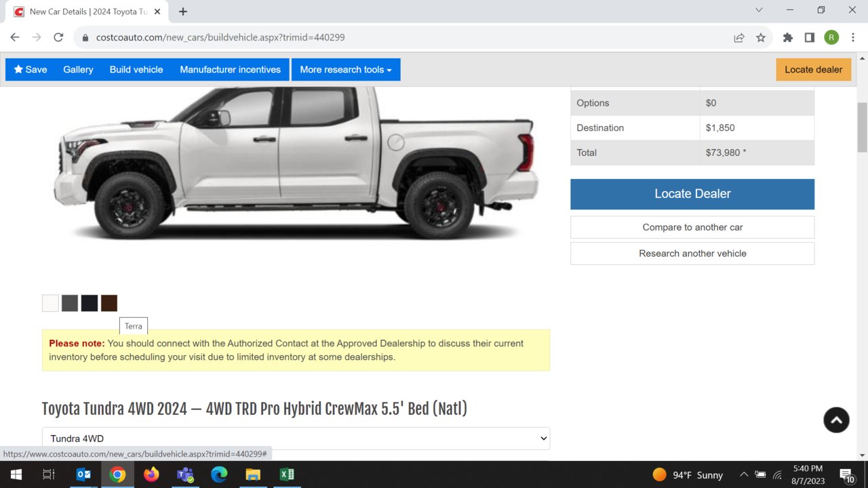The width and height of the screenshot is (868, 488).
Task: Bookmark this page with the star icon
Action: [x=761, y=37]
